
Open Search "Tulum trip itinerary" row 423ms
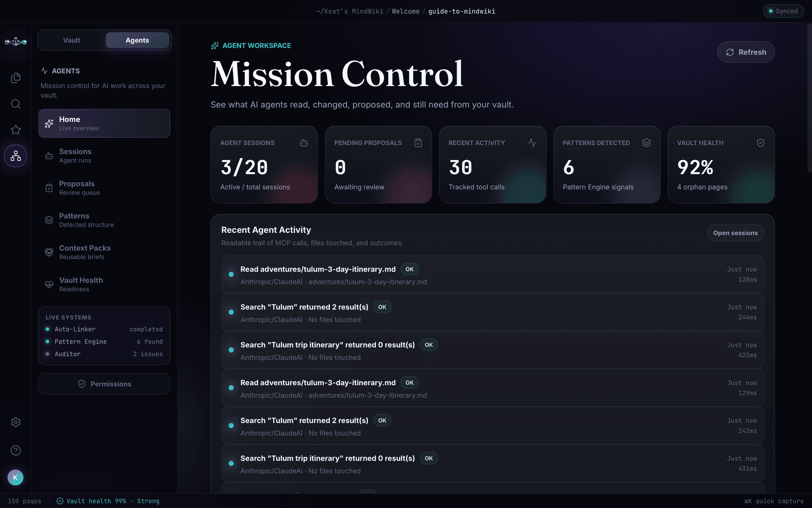(493, 350)
